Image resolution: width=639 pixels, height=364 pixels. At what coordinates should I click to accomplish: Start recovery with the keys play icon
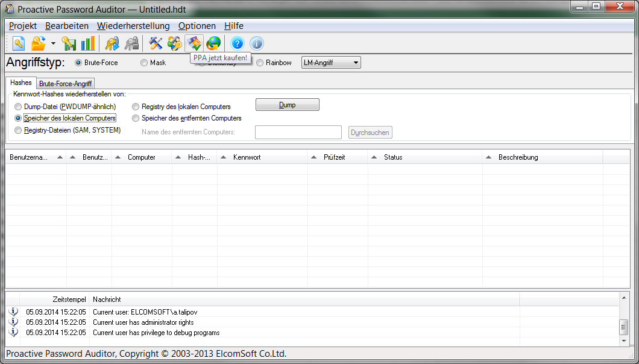pyautogui.click(x=112, y=43)
